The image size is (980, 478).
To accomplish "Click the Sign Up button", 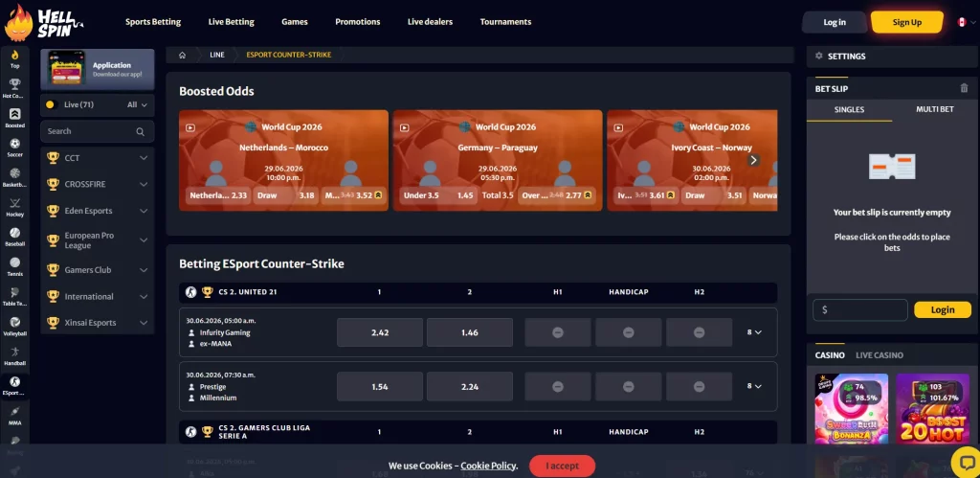I will 907,23.
